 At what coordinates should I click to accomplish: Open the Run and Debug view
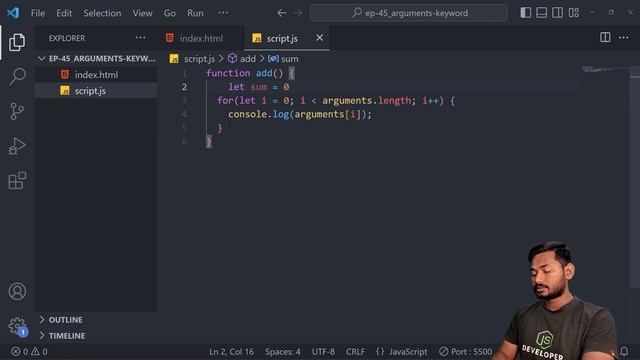pyautogui.click(x=17, y=146)
